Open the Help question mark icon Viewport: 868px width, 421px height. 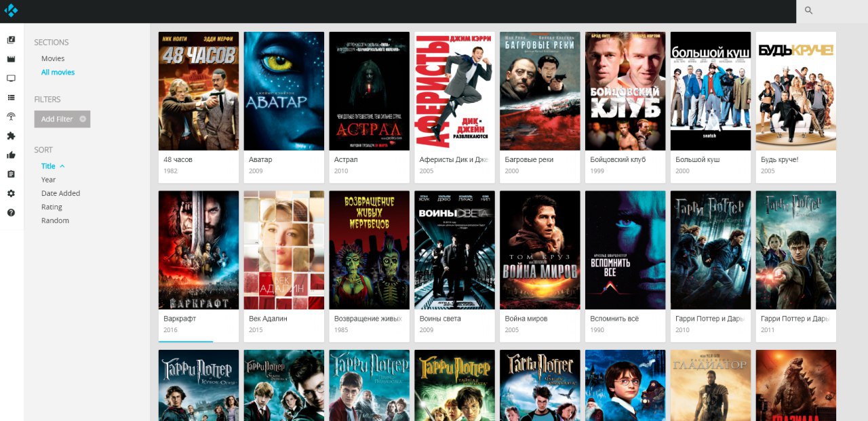(x=11, y=212)
